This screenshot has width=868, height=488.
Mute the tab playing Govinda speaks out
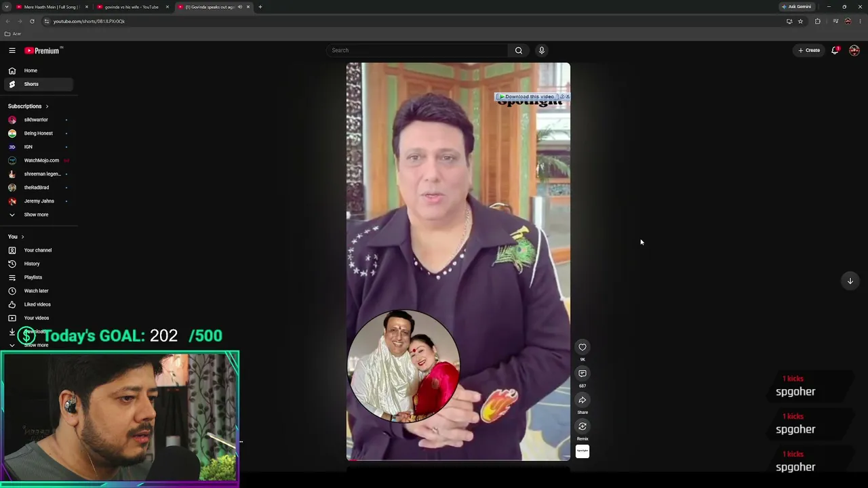click(x=239, y=7)
